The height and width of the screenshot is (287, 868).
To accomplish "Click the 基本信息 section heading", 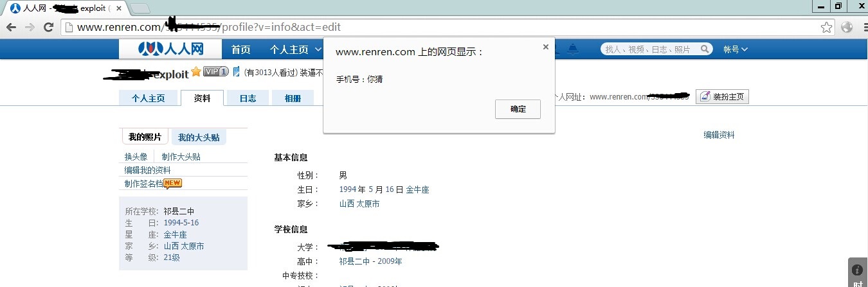I will [291, 157].
